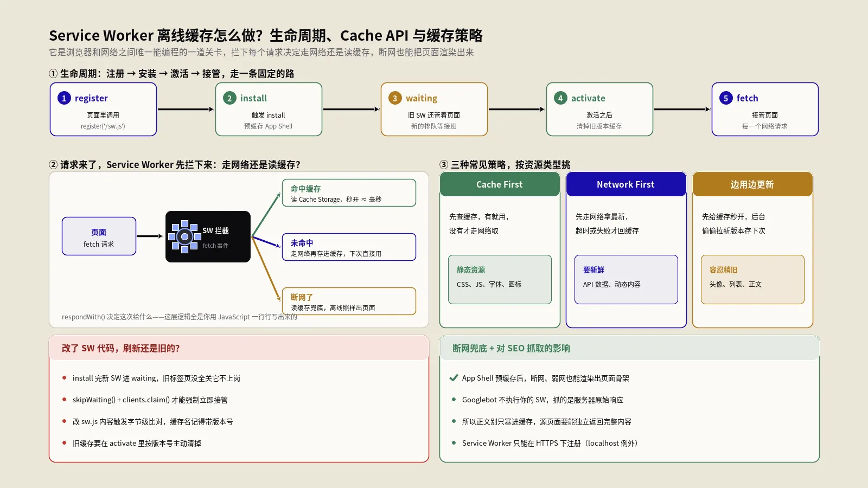The height and width of the screenshot is (488, 868).
Task: Click the number 2 badge beside install
Action: pyautogui.click(x=229, y=98)
